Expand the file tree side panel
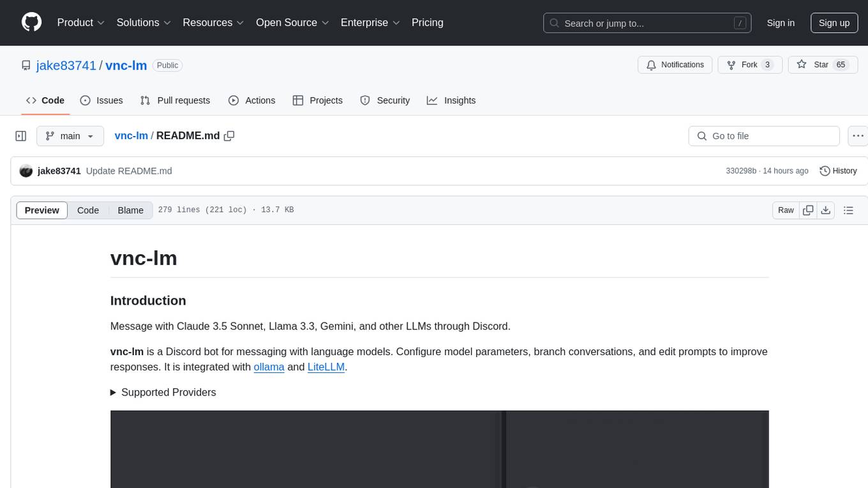 (21, 136)
